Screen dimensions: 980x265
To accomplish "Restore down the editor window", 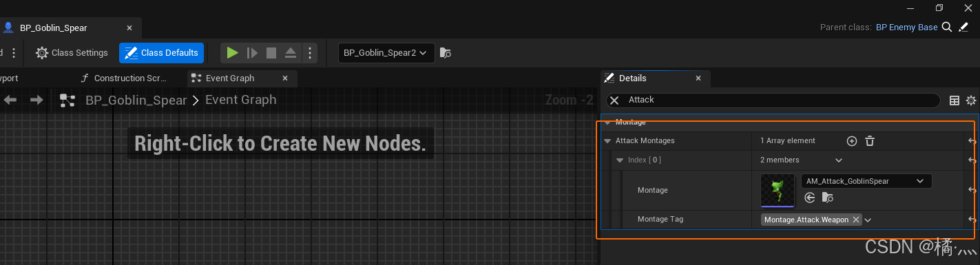I will pyautogui.click(x=939, y=8).
